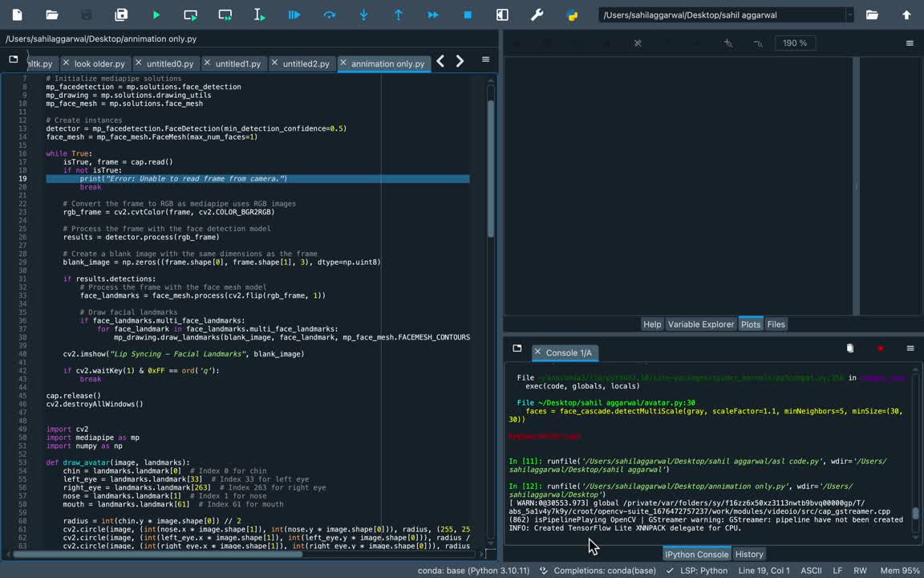
Task: Open console browse tabs icon
Action: (x=517, y=348)
